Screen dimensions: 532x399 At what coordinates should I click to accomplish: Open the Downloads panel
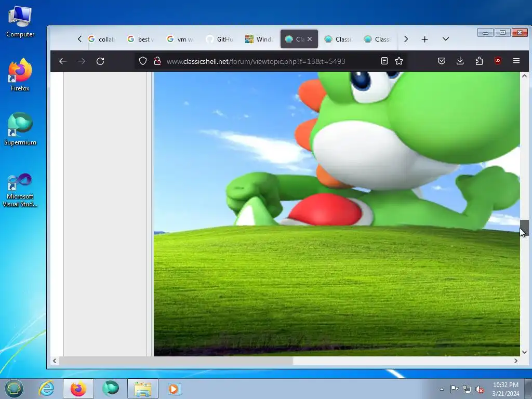(460, 61)
